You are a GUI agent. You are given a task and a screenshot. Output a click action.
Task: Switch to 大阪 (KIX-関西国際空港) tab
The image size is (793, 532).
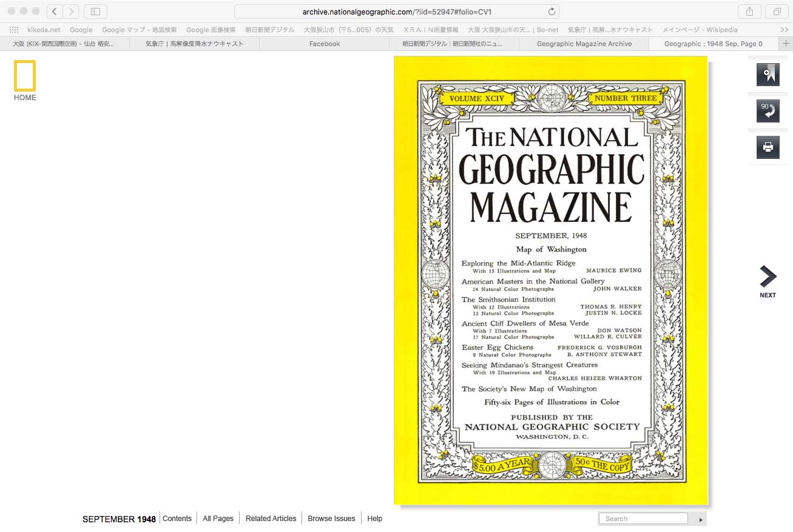[64, 44]
